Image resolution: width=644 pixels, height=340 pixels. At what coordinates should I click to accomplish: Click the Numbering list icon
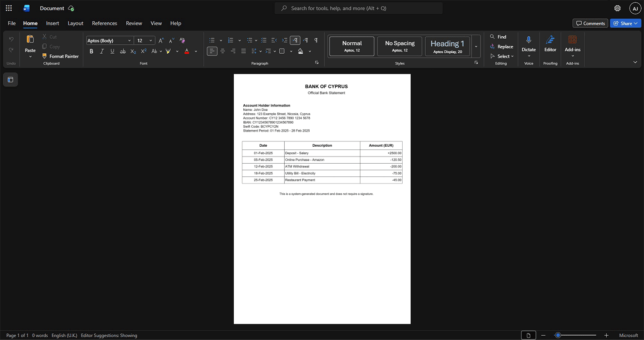click(231, 41)
